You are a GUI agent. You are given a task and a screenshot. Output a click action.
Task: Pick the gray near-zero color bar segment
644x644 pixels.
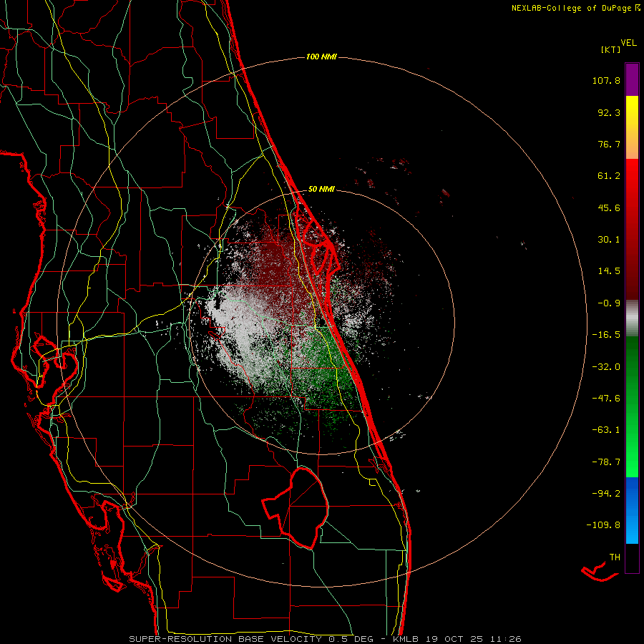tap(632, 318)
